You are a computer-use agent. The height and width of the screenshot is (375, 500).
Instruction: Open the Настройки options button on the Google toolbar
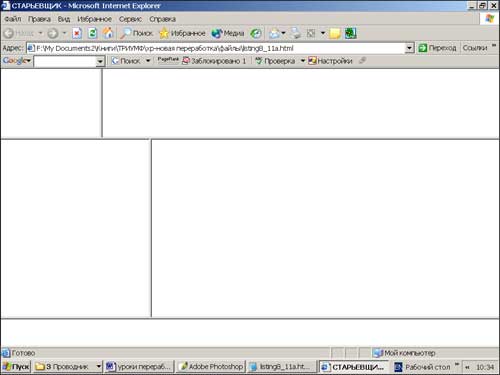pos(330,61)
